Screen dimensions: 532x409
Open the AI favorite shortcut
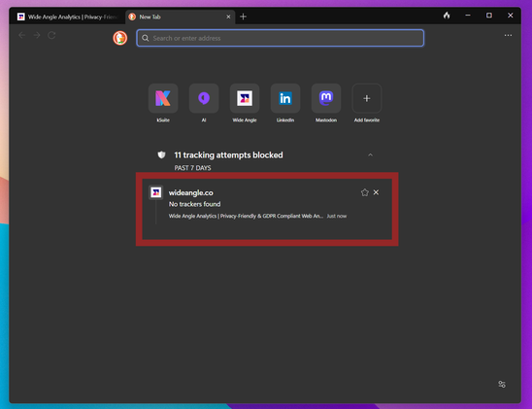coord(204,98)
